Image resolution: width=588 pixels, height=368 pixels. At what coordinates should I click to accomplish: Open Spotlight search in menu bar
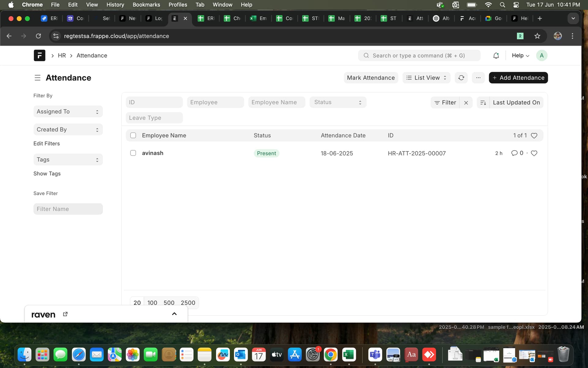[502, 5]
